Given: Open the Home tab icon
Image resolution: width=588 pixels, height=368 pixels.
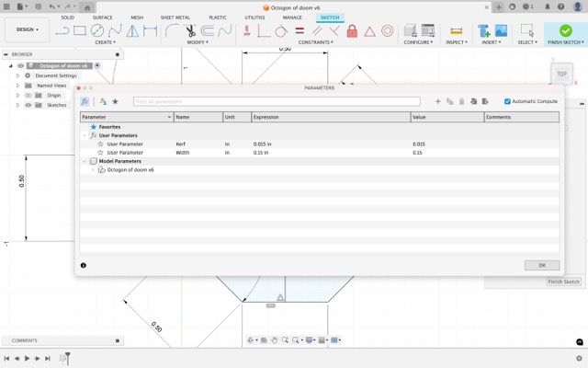Looking at the screenshot, I should (x=87, y=7).
